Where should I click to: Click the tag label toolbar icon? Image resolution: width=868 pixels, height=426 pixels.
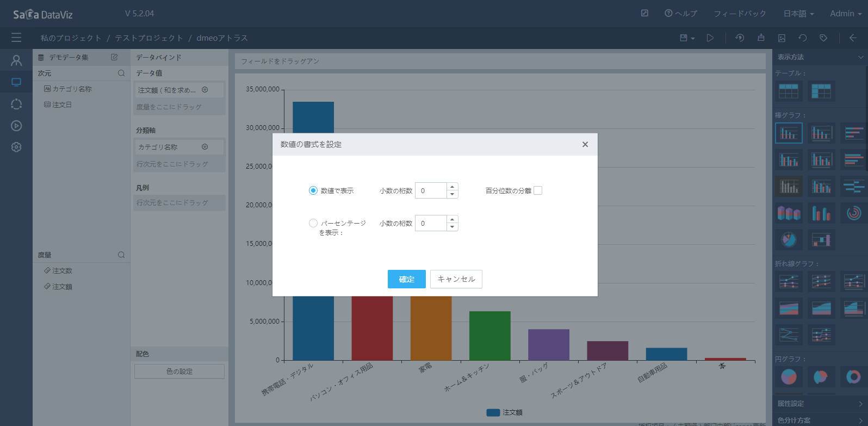point(823,38)
